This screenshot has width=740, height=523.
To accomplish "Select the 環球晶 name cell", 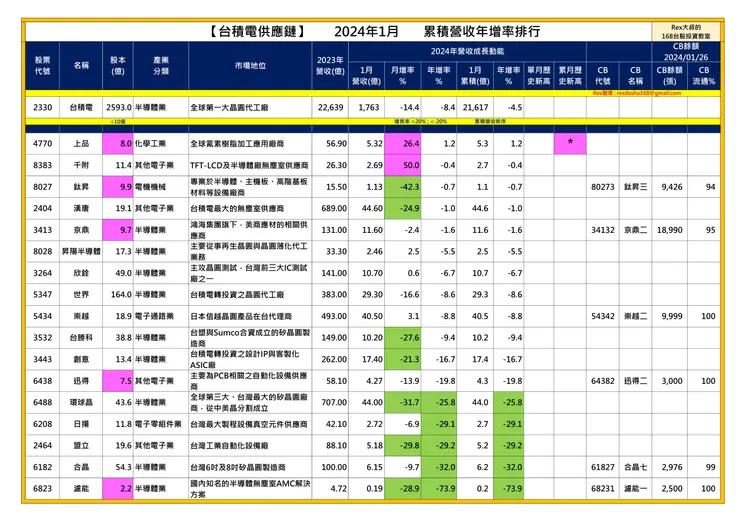I will pyautogui.click(x=81, y=402).
